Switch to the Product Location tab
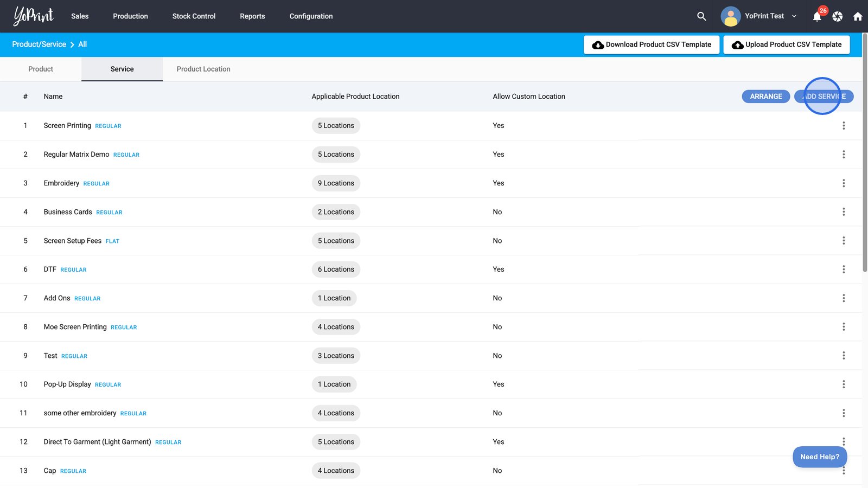 pyautogui.click(x=203, y=69)
